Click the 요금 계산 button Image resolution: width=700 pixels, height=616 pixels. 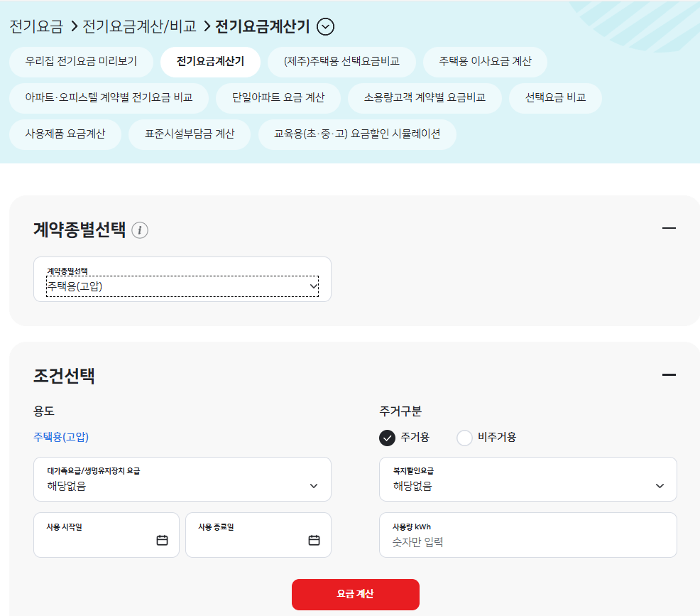tap(355, 595)
